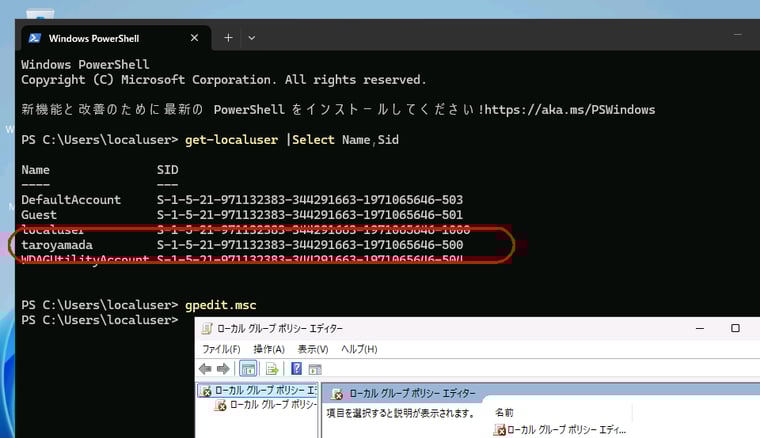Click the get-localuser command text

tap(232, 140)
